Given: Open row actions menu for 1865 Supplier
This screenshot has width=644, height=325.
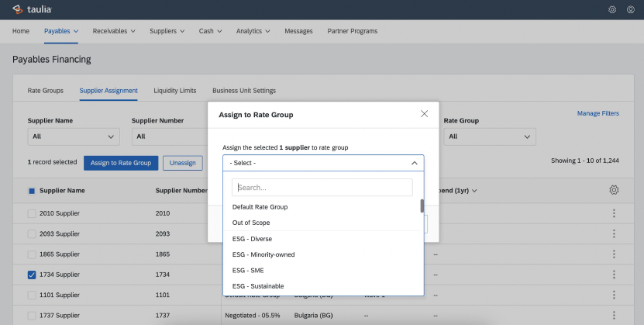Looking at the screenshot, I should click(614, 254).
